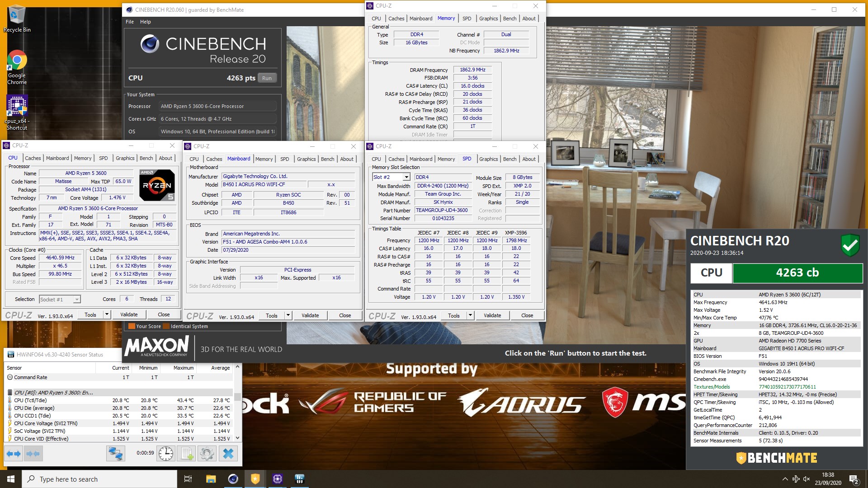Click Close in the CPU-Z SPD window

click(527, 315)
